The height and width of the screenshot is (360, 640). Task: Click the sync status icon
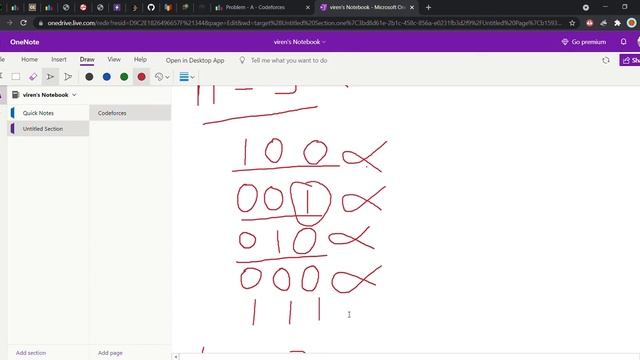606,60
